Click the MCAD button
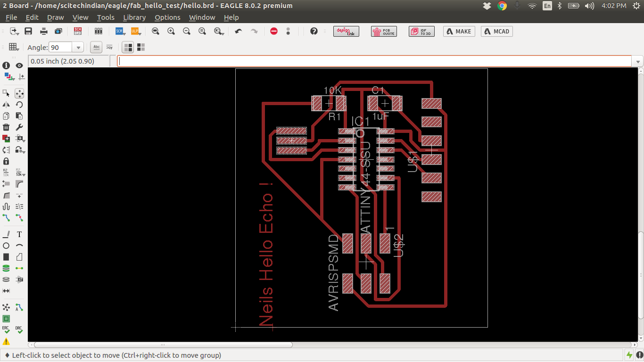This screenshot has width=644, height=362. click(x=496, y=31)
